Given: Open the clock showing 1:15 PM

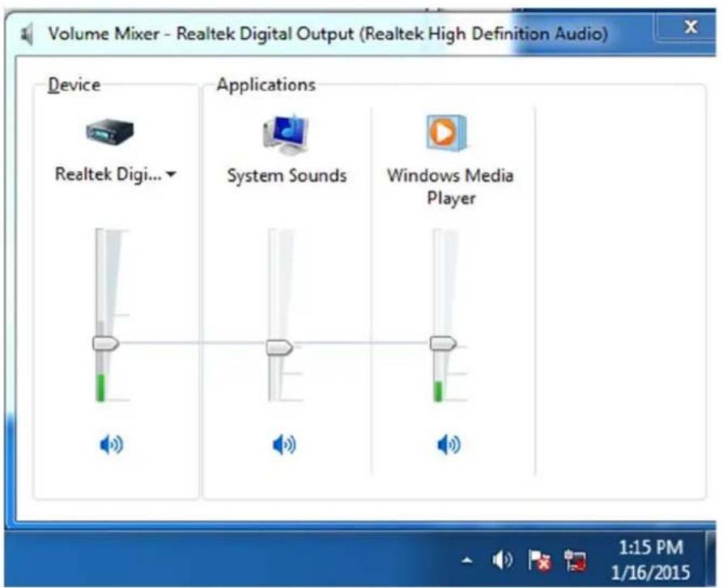Looking at the screenshot, I should (651, 560).
